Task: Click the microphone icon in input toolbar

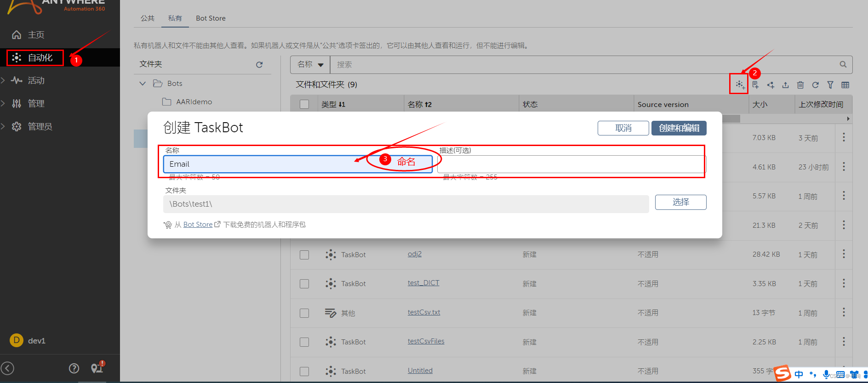Action: [x=827, y=374]
